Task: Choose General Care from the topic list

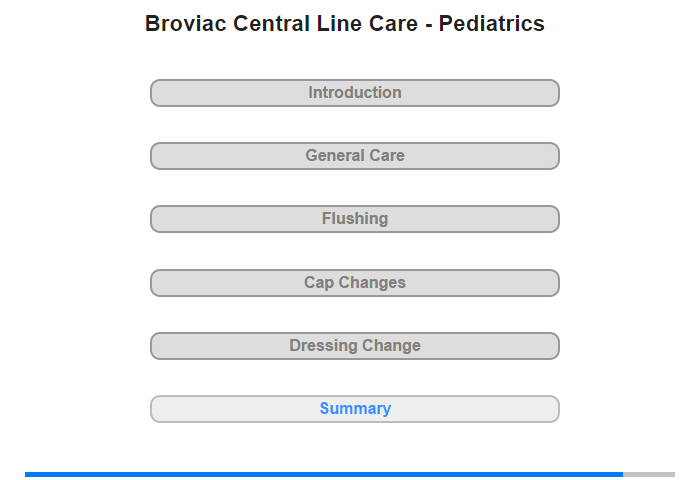Action: click(354, 156)
